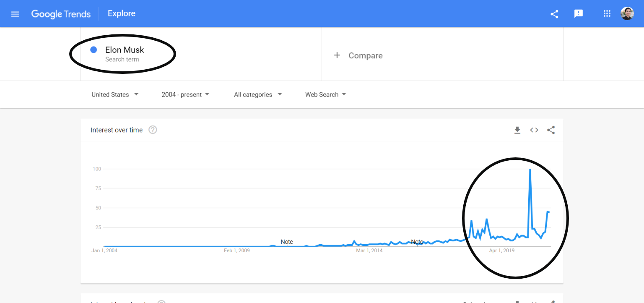This screenshot has width=644, height=303.
Task: Expand the All categories dropdown
Action: (x=257, y=94)
